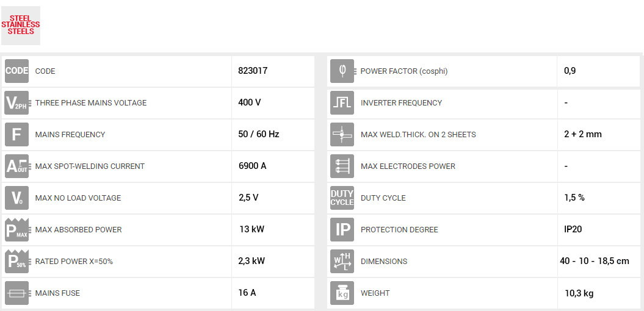Image resolution: width=644 pixels, height=311 pixels.
Task: Click the IP protection degree icon
Action: pos(342,229)
